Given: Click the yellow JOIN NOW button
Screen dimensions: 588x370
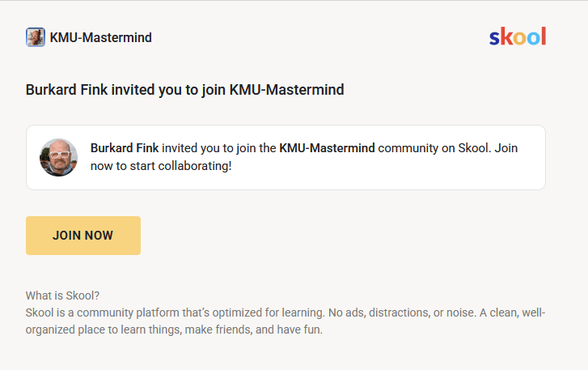Looking at the screenshot, I should (83, 236).
